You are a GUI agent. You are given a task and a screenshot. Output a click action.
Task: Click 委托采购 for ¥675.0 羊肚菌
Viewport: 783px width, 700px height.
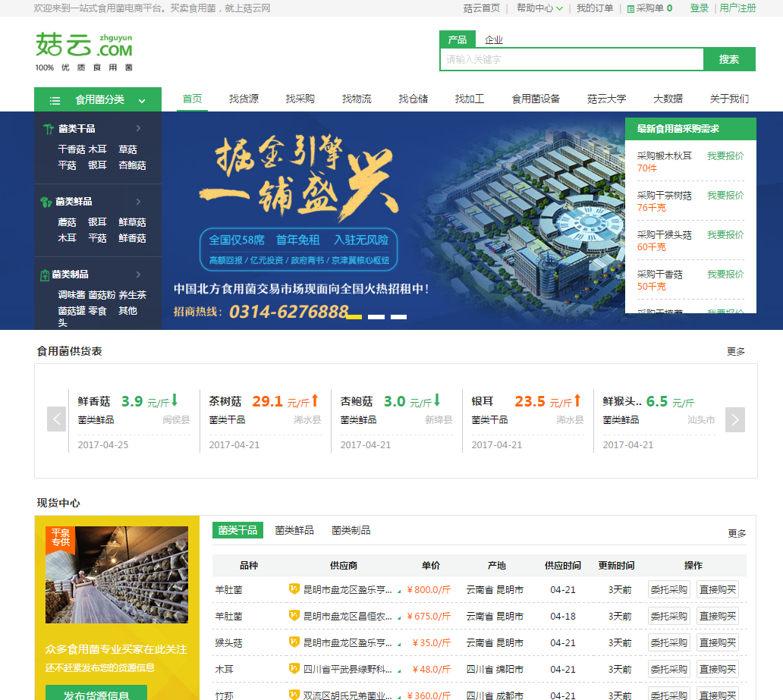click(x=668, y=616)
